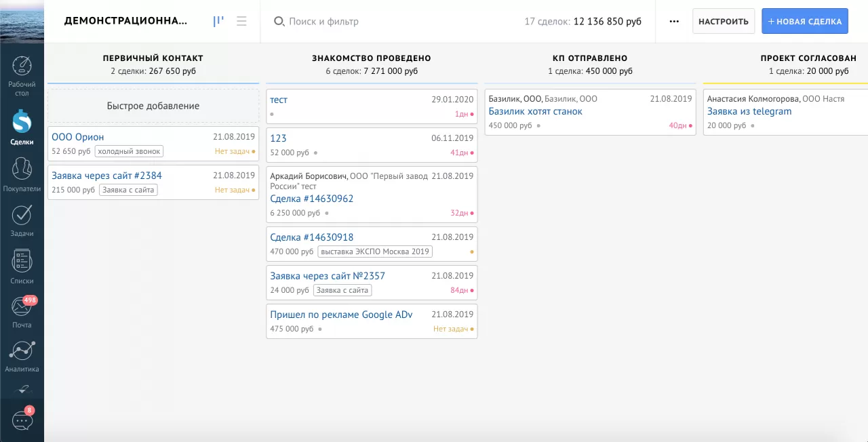Open deal Заявка из telegram
This screenshot has width=868, height=442.
749,111
